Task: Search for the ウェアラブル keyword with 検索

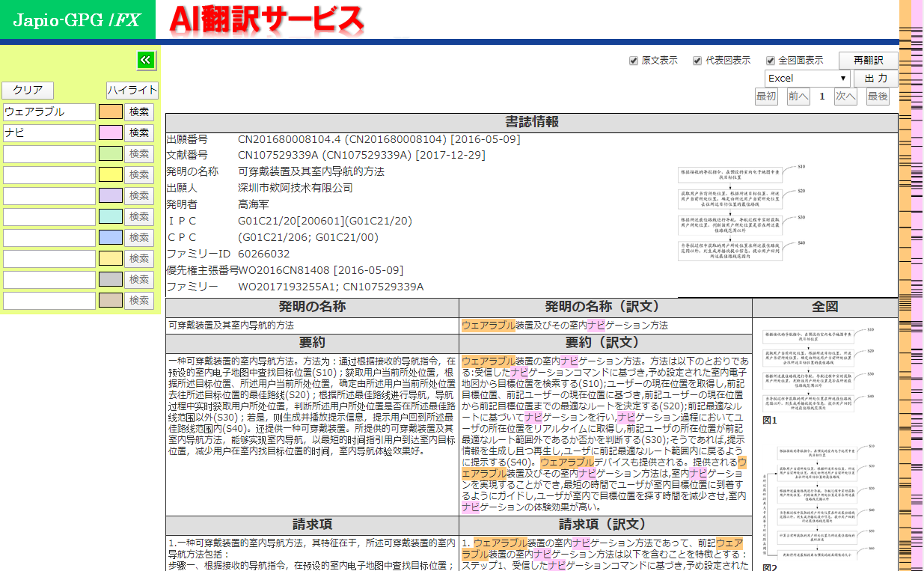Action: pyautogui.click(x=139, y=112)
